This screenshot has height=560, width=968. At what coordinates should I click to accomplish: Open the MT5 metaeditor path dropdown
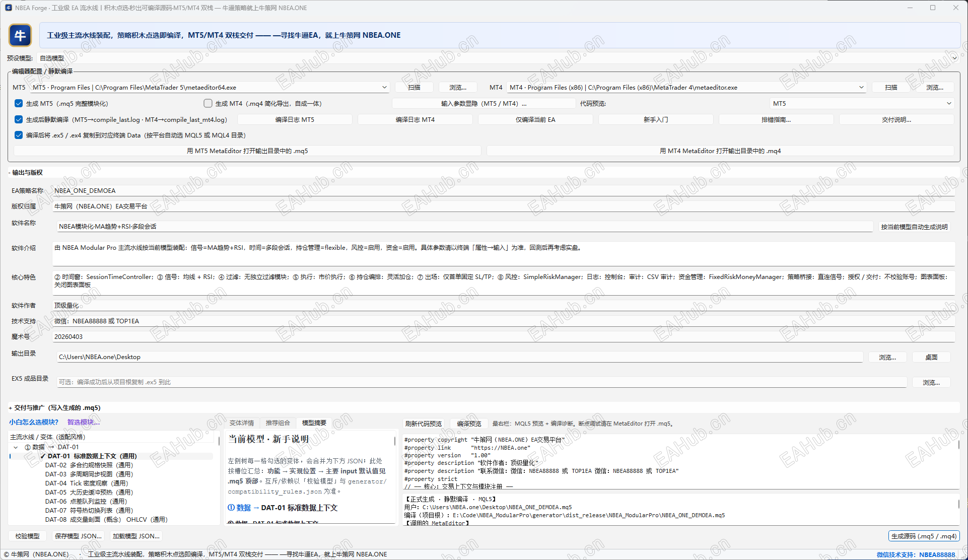point(384,87)
